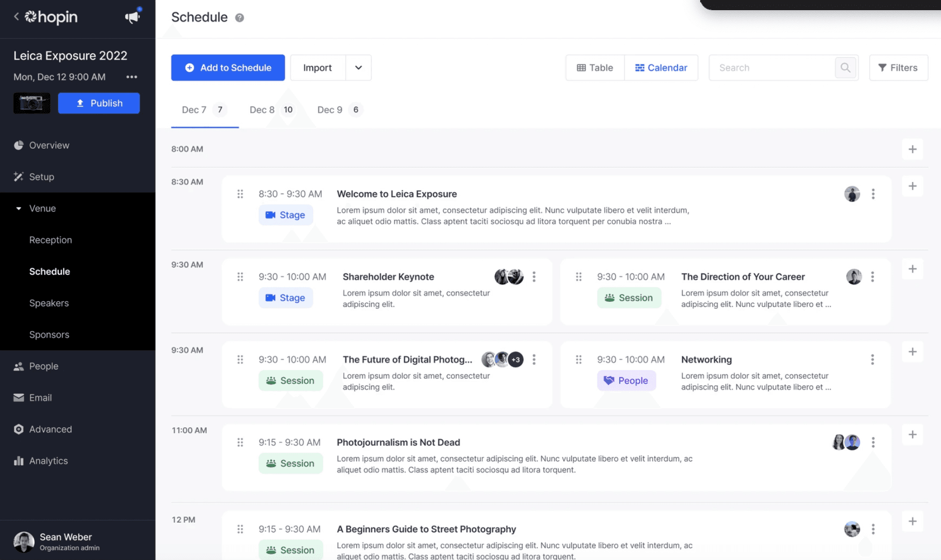Open the Import dropdown arrow
This screenshot has height=560, width=941.
pyautogui.click(x=358, y=68)
